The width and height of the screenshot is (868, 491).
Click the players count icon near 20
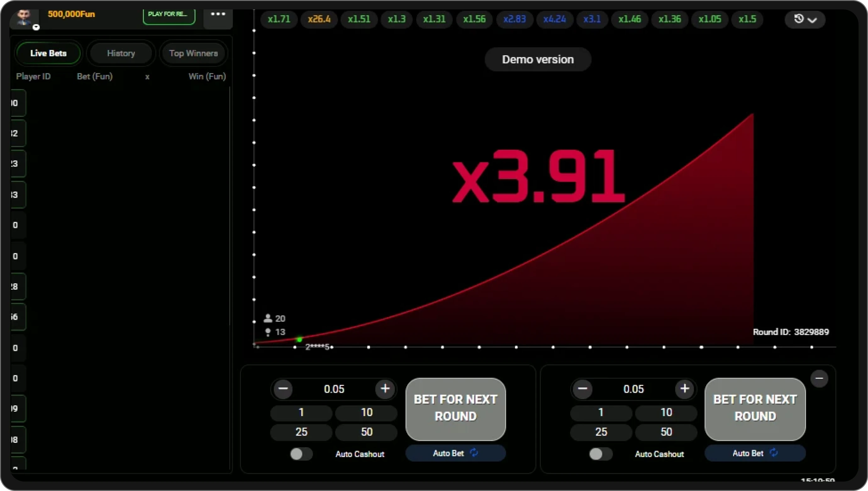tap(268, 318)
